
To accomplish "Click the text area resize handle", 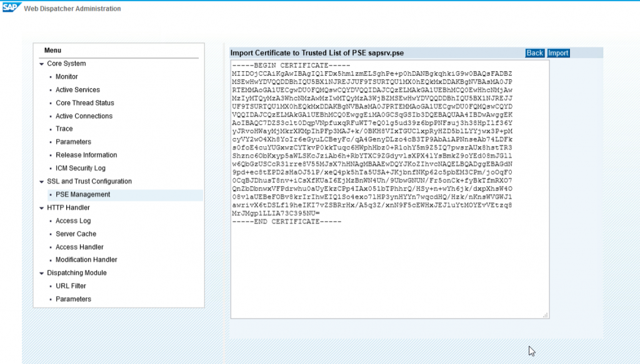I will click(545, 315).
